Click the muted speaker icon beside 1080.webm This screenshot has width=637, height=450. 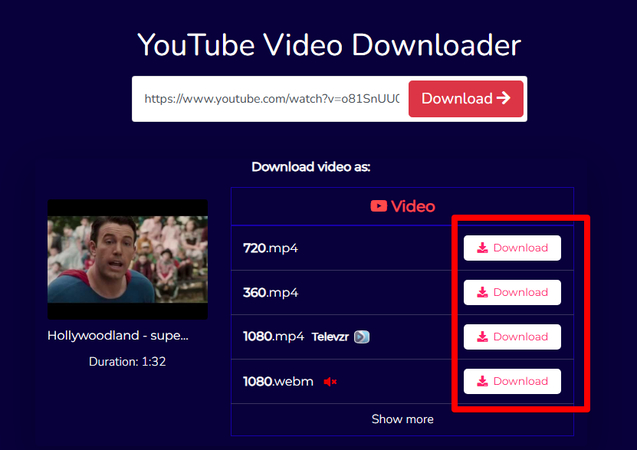point(330,381)
